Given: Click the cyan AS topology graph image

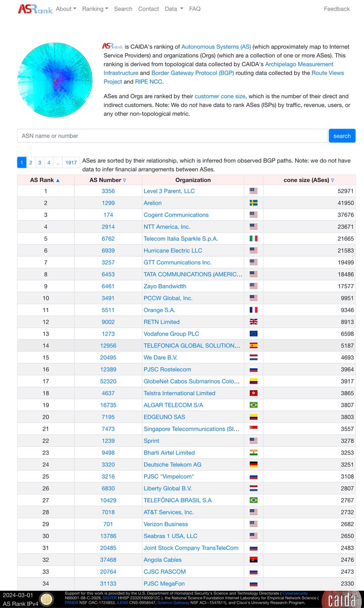Looking at the screenshot, I should [55, 80].
